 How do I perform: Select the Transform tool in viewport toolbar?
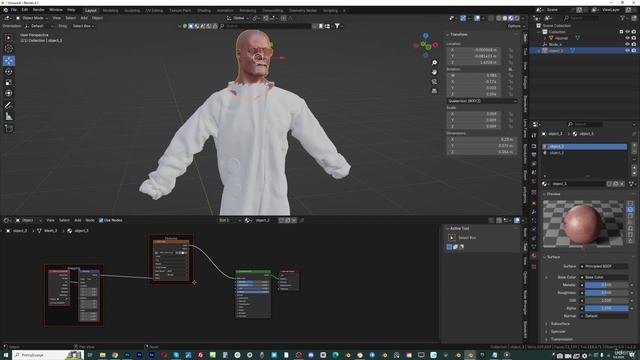pos(9,93)
